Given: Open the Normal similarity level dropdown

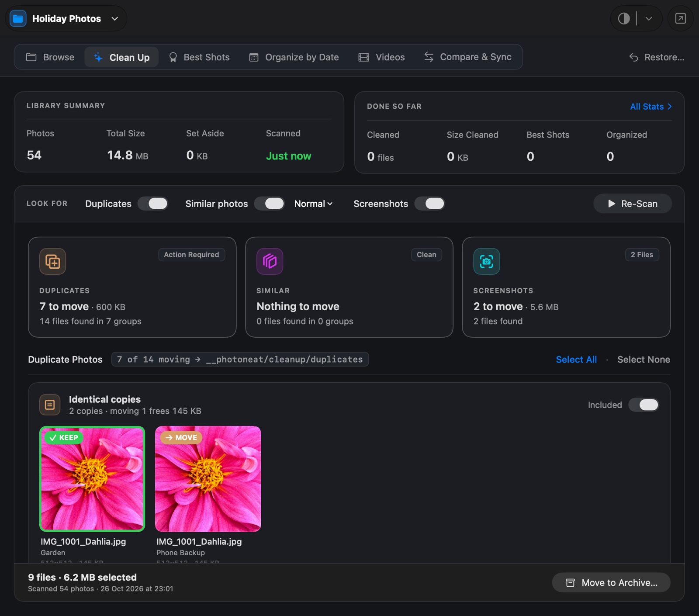Looking at the screenshot, I should pos(313,204).
